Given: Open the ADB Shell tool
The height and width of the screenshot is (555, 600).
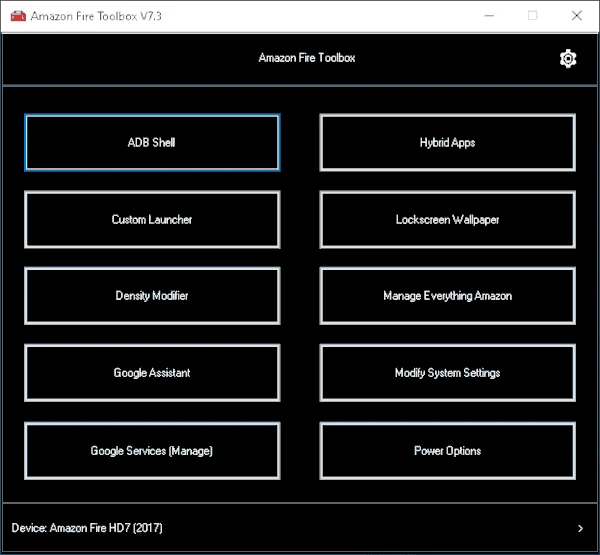Looking at the screenshot, I should pos(152,143).
